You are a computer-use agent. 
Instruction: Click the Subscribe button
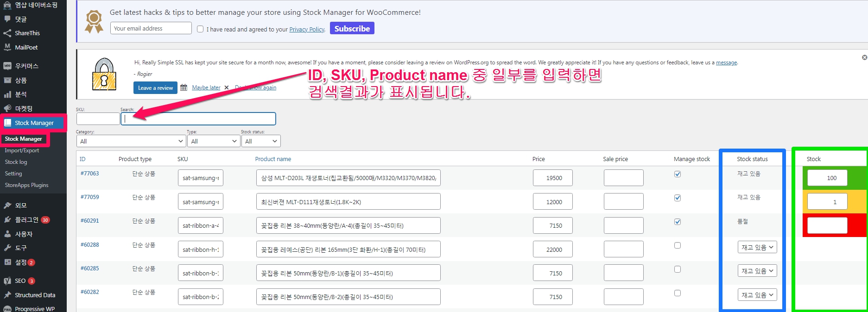(352, 28)
